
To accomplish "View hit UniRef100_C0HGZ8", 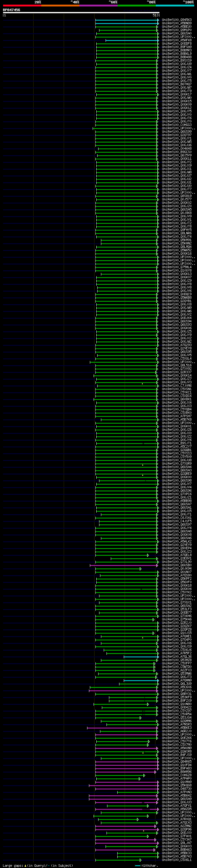I will pyautogui.click(x=177, y=775).
